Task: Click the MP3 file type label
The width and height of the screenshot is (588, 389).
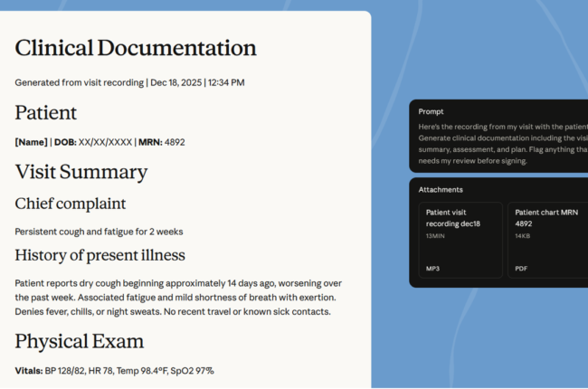Action: [x=432, y=269]
